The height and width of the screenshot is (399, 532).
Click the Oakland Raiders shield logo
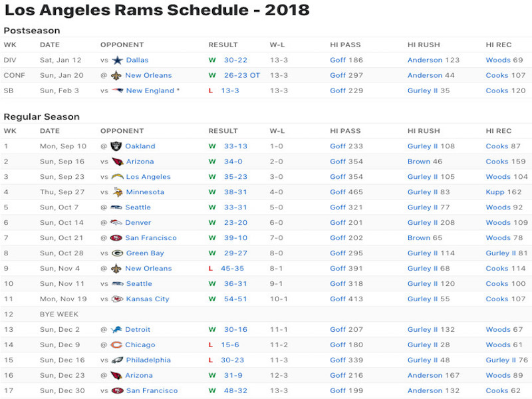pos(116,146)
